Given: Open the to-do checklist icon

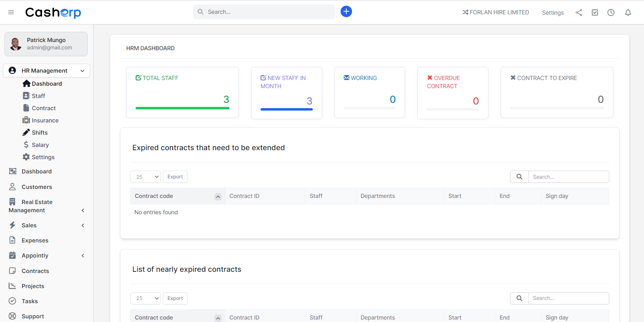Looking at the screenshot, I should [x=595, y=13].
